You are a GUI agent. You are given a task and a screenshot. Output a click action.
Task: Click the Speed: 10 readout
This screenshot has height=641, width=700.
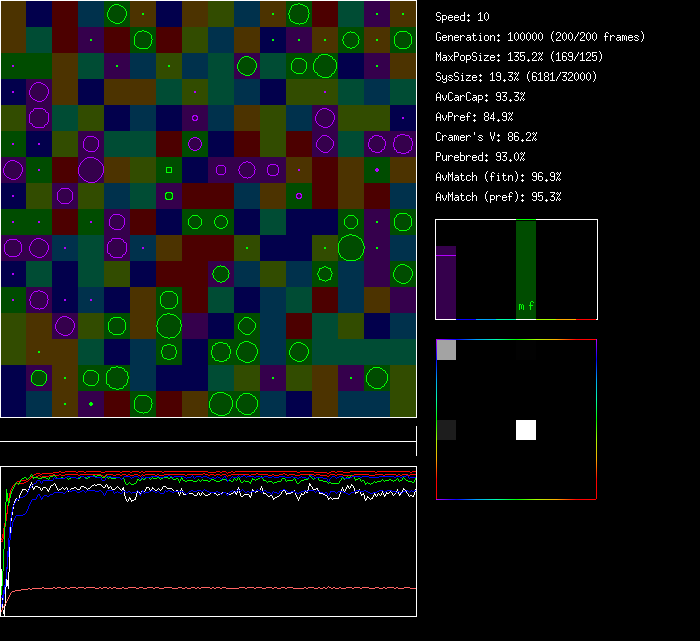pos(462,17)
